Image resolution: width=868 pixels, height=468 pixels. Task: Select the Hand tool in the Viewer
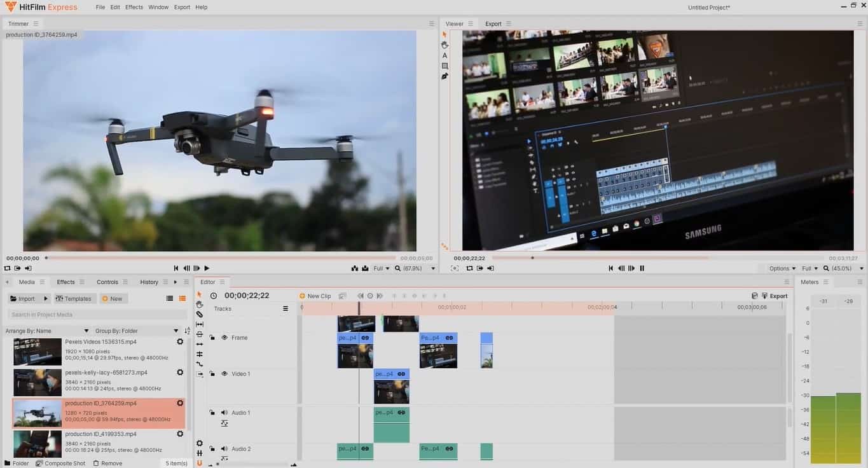click(x=444, y=45)
